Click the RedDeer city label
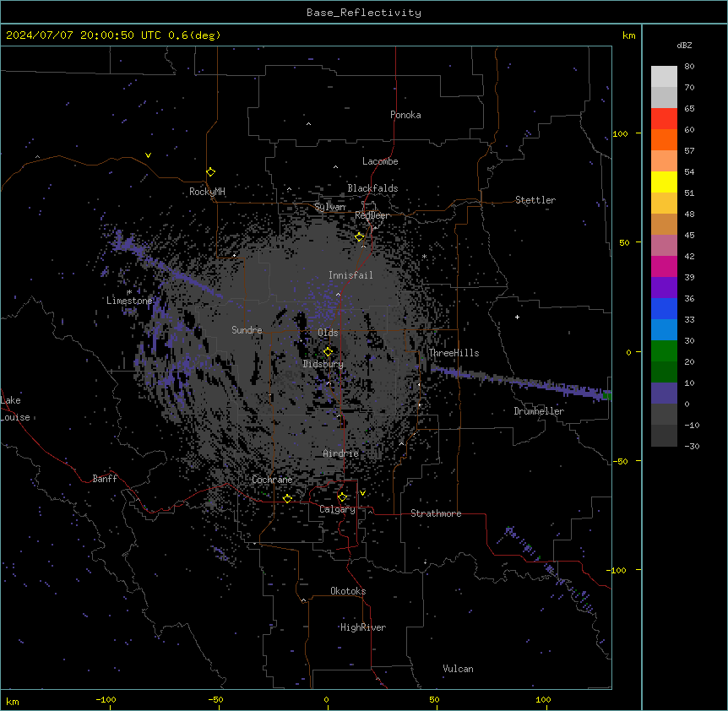 point(372,215)
